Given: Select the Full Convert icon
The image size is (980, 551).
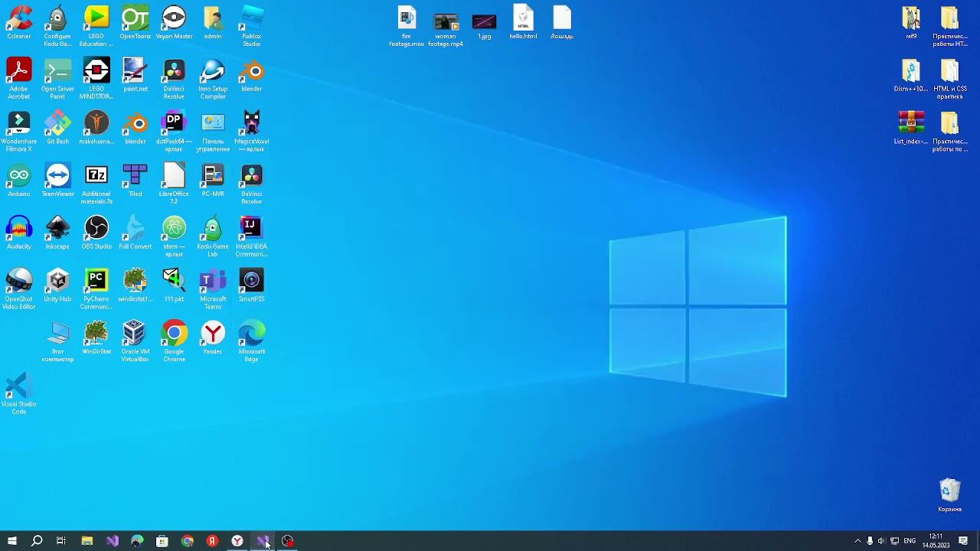Looking at the screenshot, I should pos(136,233).
